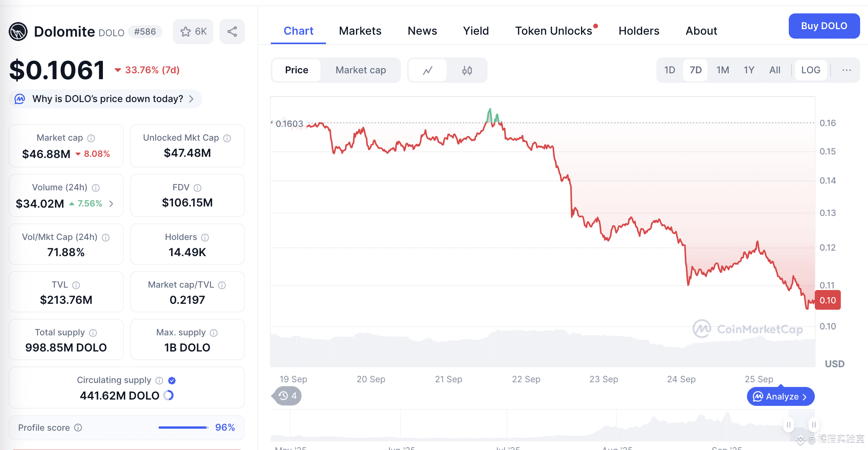Open the Analyze panel button
The image size is (868, 450).
pos(780,396)
